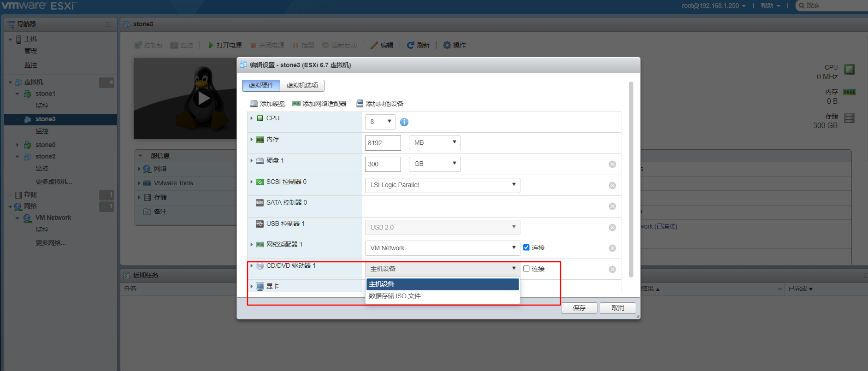Select 数据存储 ISO 文件 option
The width and height of the screenshot is (868, 371).
coord(443,296)
